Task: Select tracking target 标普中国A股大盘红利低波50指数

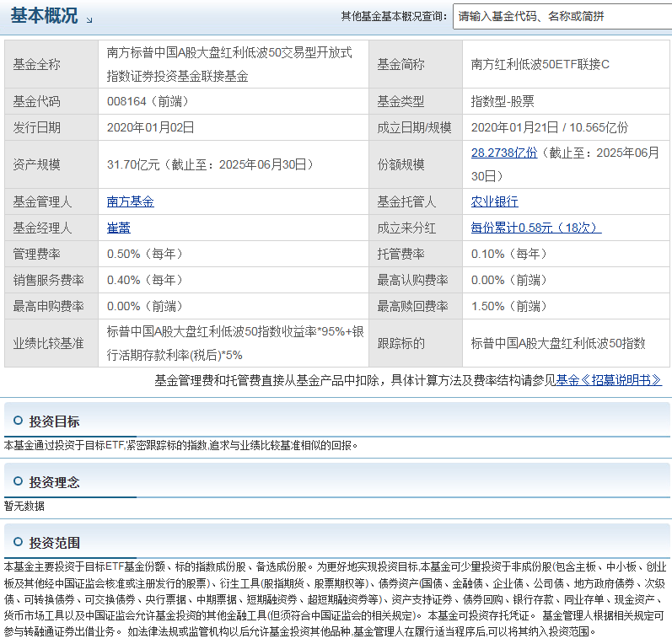Action: point(558,343)
